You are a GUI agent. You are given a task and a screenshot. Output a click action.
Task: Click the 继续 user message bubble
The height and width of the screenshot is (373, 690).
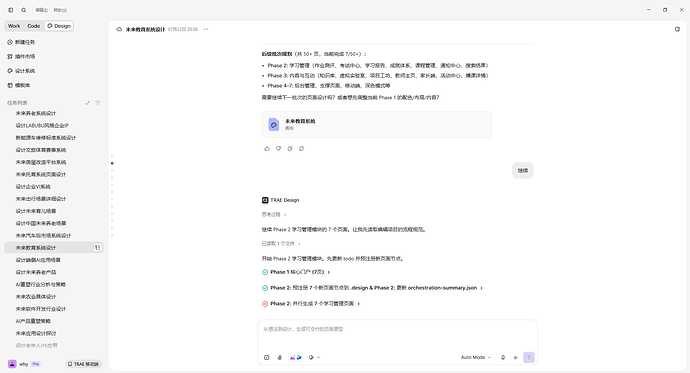[x=523, y=171]
